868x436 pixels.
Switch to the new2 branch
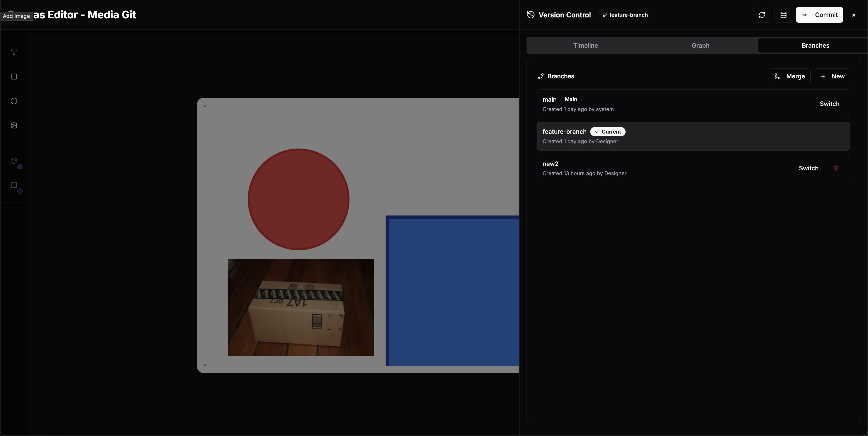[x=808, y=168]
